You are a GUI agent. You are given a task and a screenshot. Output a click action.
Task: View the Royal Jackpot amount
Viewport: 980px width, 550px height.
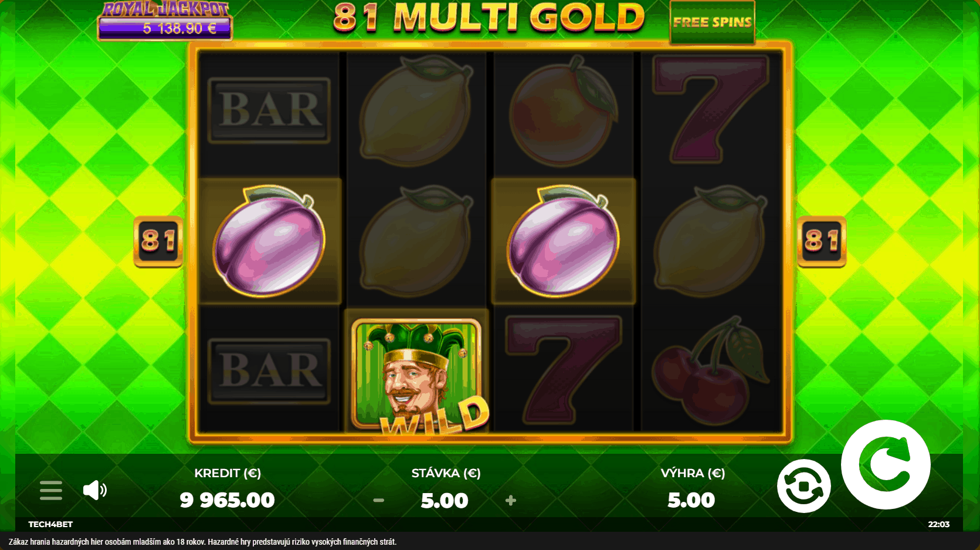[x=179, y=28]
